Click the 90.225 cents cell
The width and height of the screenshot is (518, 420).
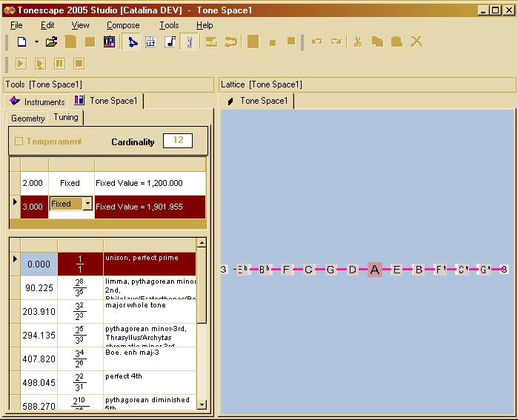39,288
